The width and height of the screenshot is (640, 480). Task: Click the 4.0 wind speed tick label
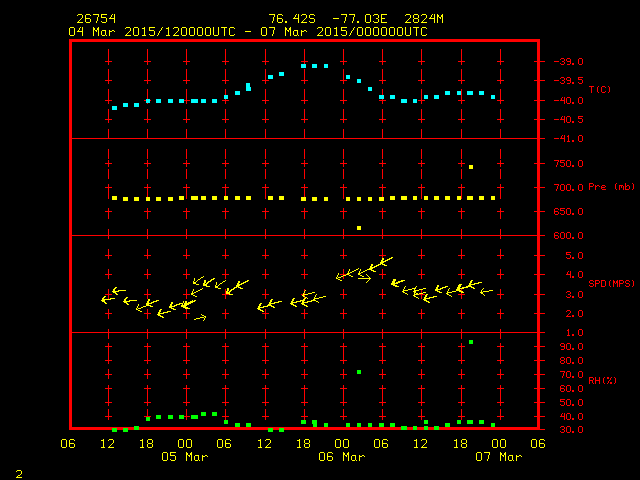[575, 275]
